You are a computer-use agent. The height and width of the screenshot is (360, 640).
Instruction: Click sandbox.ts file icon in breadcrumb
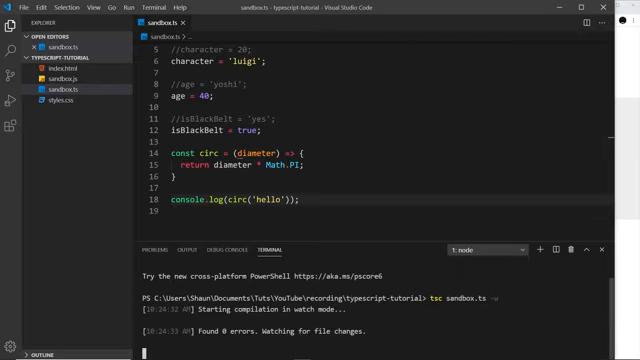(x=144, y=37)
